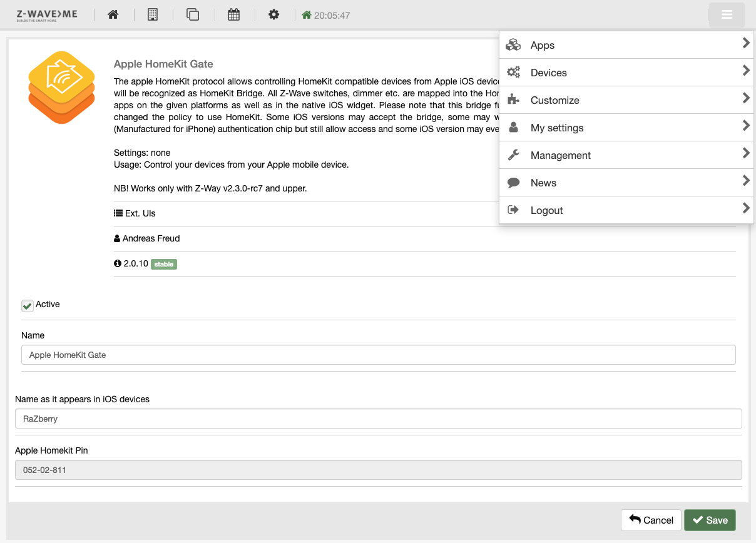Select the Customize menu entry

[x=626, y=100]
